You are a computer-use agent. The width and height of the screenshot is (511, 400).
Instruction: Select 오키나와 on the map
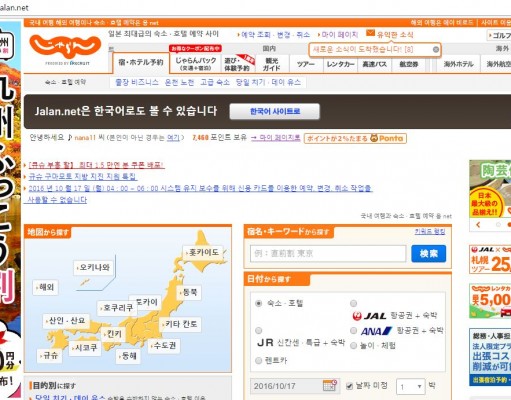tap(93, 267)
